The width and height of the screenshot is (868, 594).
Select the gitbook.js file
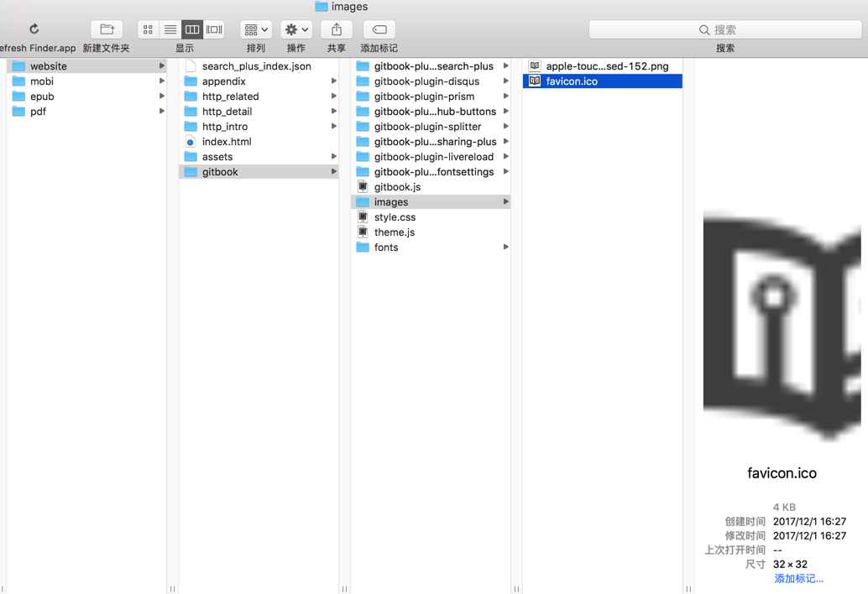tap(431, 187)
